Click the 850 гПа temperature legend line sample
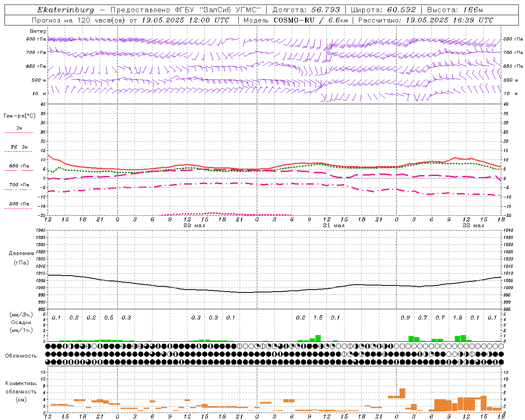 (18, 170)
